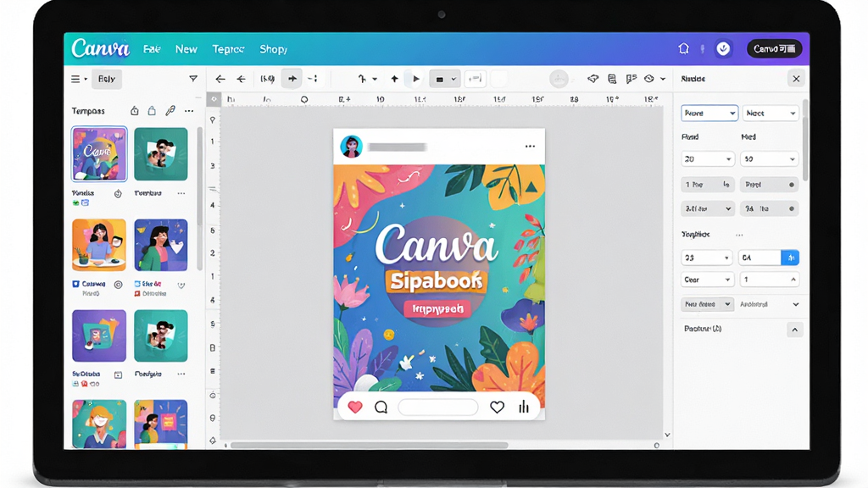Open options dots under first-row teal template
Image resolution: width=868 pixels, height=488 pixels.
181,194
